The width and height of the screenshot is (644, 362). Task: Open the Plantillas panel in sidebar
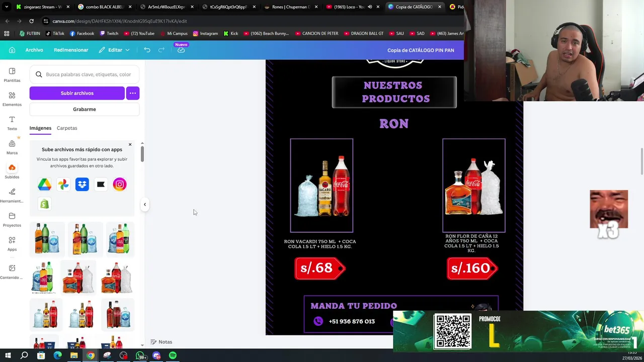[x=12, y=74]
